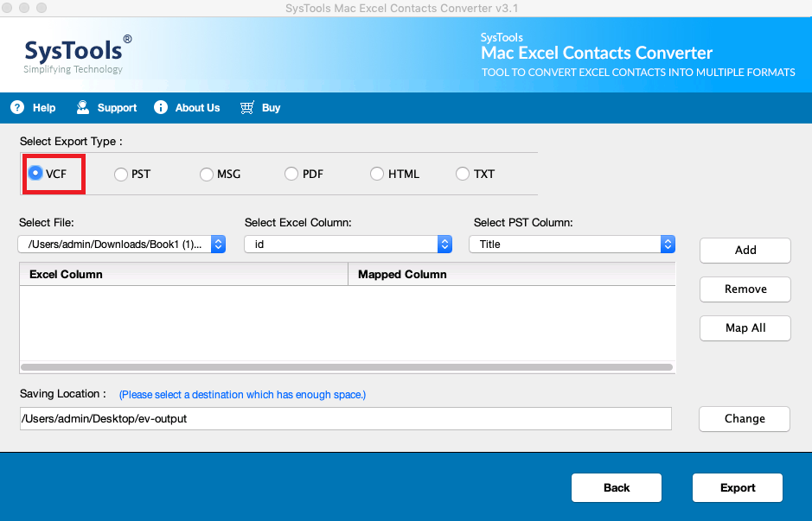Choose PDF as export type

291,174
